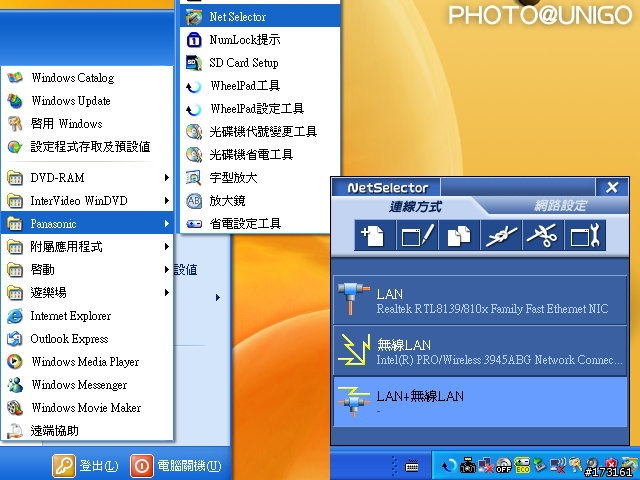Select LAN+無線LAN profile
The height and width of the screenshot is (480, 640).
click(480, 402)
